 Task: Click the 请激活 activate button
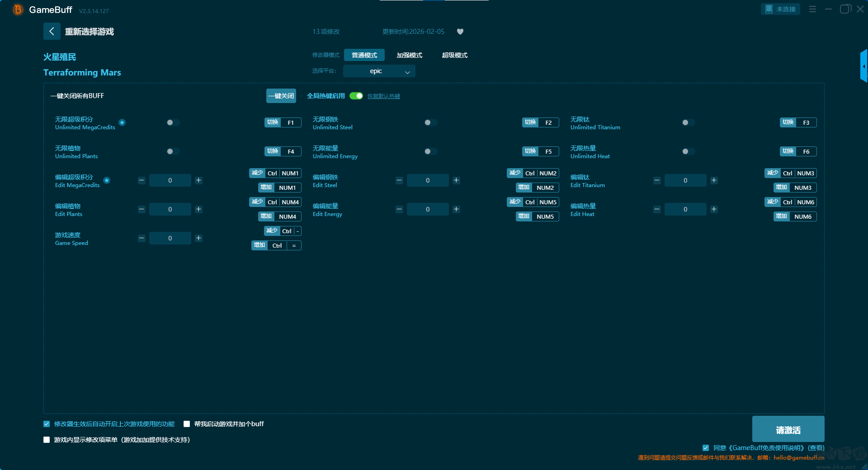pos(788,429)
